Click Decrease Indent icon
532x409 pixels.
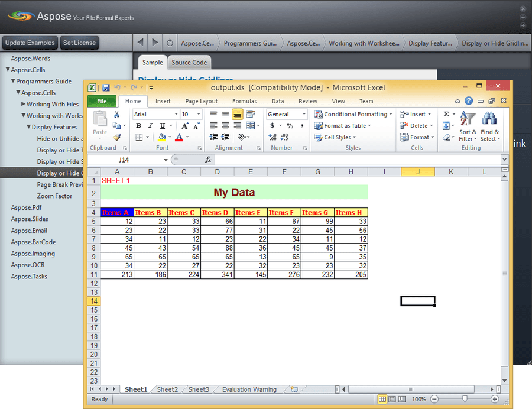213,137
